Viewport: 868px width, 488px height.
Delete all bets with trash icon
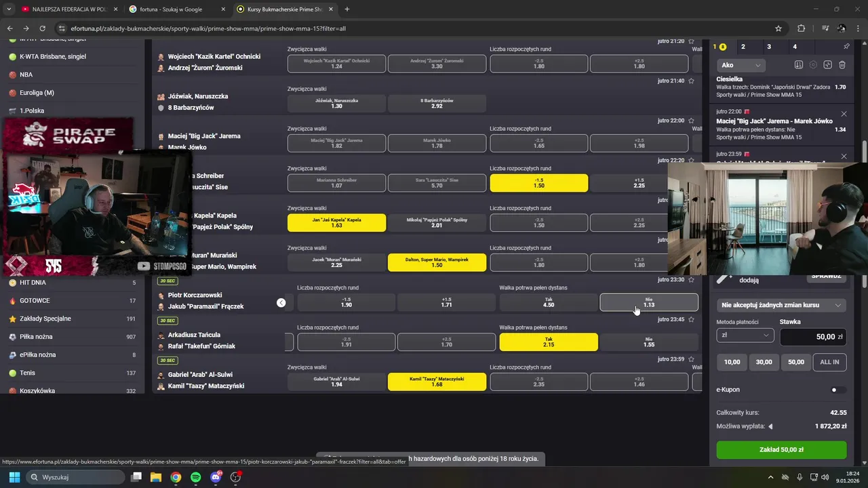click(x=842, y=65)
